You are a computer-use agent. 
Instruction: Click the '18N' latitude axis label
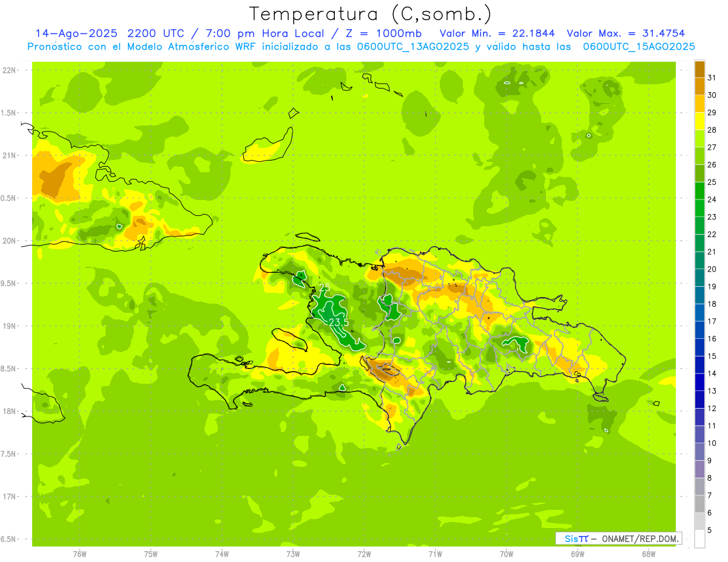click(x=10, y=411)
